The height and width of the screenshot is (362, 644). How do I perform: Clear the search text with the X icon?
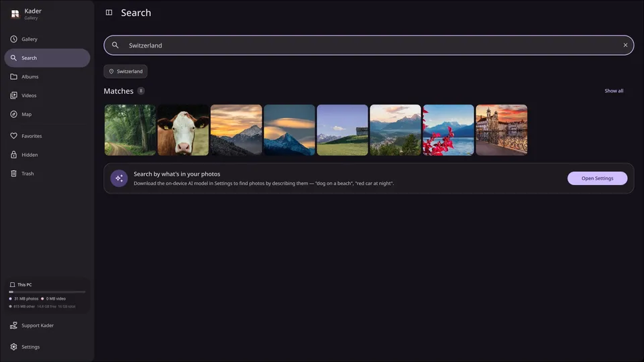(x=625, y=45)
